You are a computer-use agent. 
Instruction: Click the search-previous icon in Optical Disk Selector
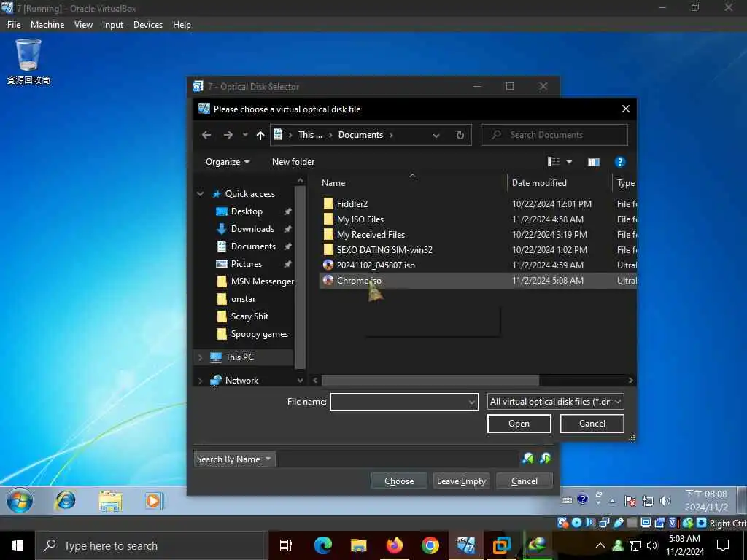click(x=528, y=459)
